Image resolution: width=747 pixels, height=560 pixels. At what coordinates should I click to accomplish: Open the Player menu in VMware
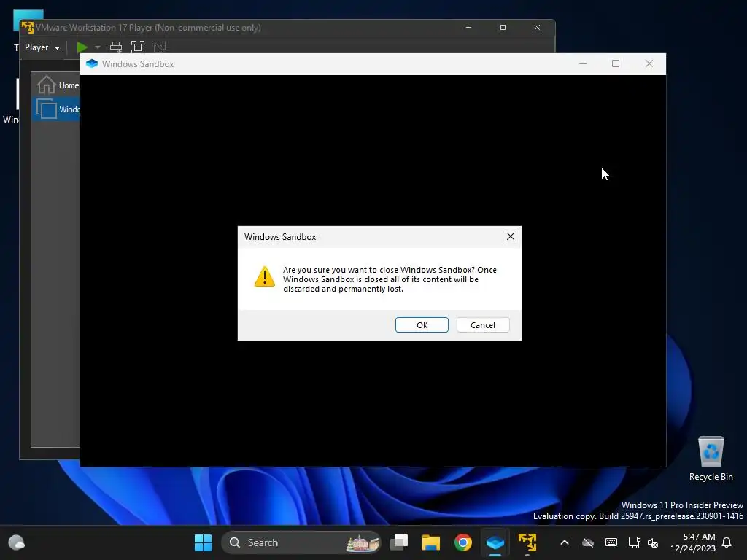tap(42, 47)
